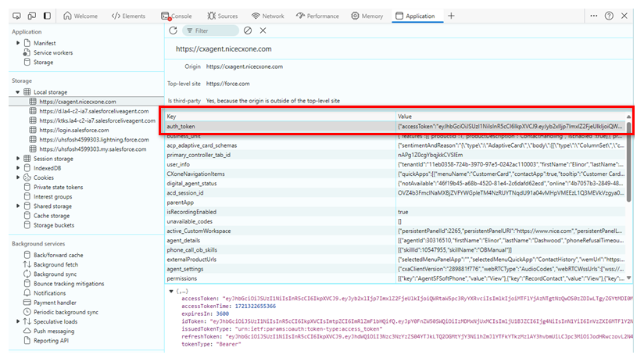Close DevTools with the X icon
The height and width of the screenshot is (362, 644).
pos(624,16)
